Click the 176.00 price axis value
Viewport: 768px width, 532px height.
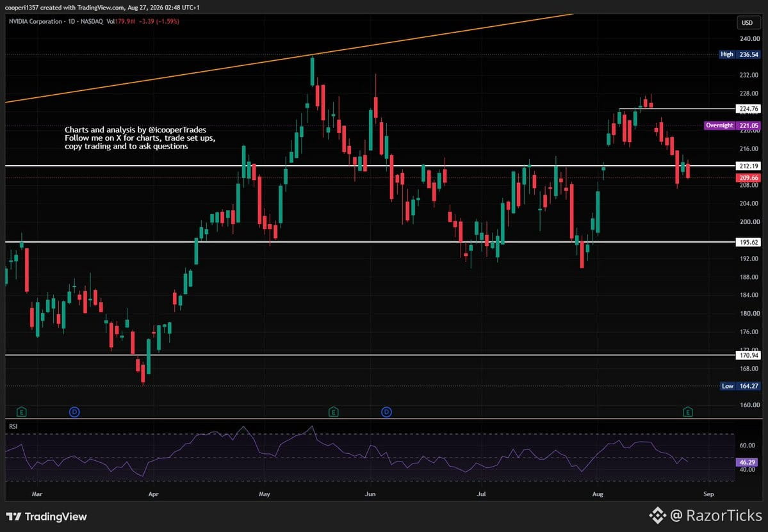[749, 332]
